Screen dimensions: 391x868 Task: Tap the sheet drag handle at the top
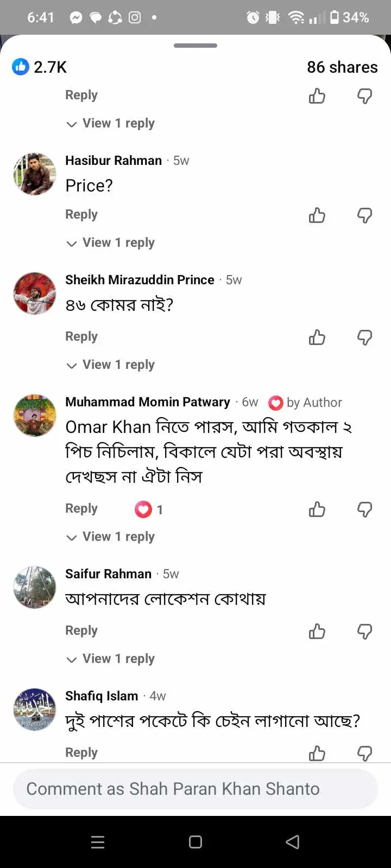click(x=195, y=46)
